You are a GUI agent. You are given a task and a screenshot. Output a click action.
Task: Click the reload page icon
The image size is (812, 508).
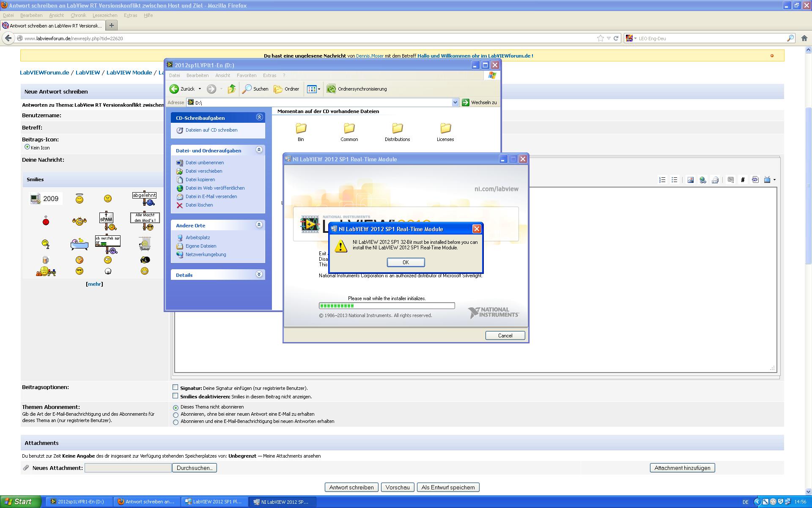[616, 38]
